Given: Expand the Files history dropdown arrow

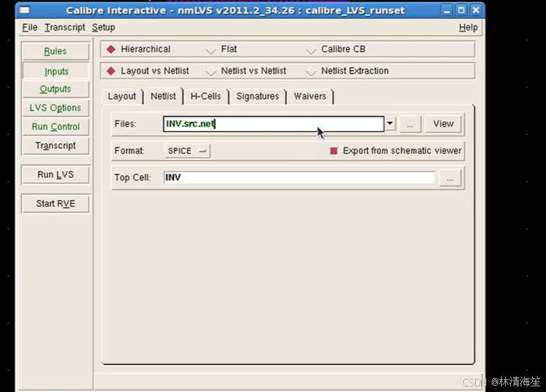Looking at the screenshot, I should [x=390, y=123].
